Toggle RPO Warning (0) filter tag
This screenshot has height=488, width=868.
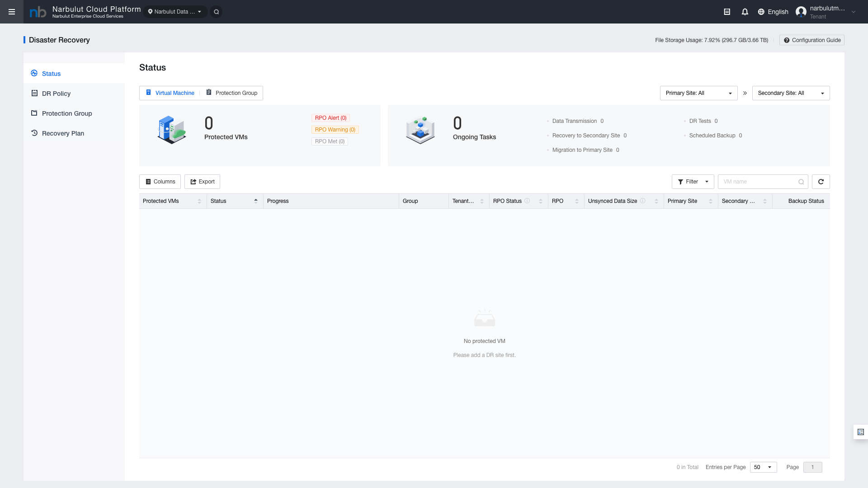[335, 130]
